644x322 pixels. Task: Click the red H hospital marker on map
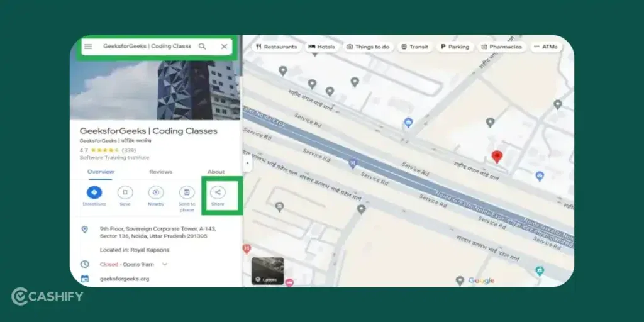pyautogui.click(x=247, y=248)
